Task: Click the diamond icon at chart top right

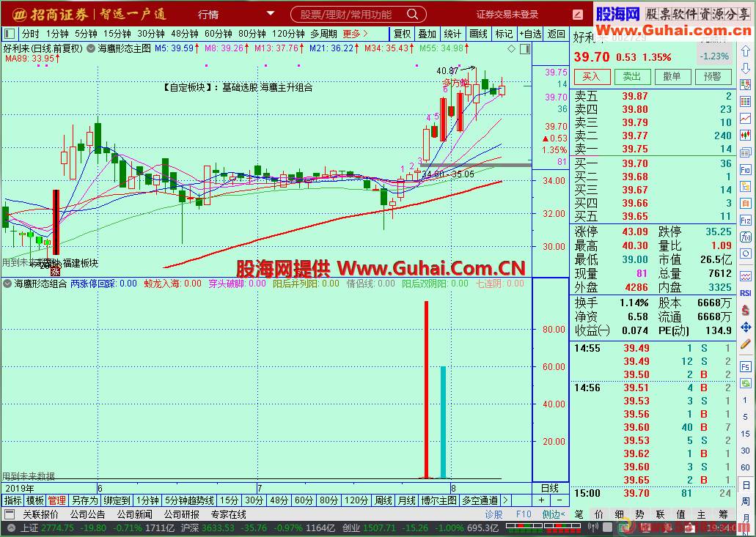Action: click(x=512, y=48)
